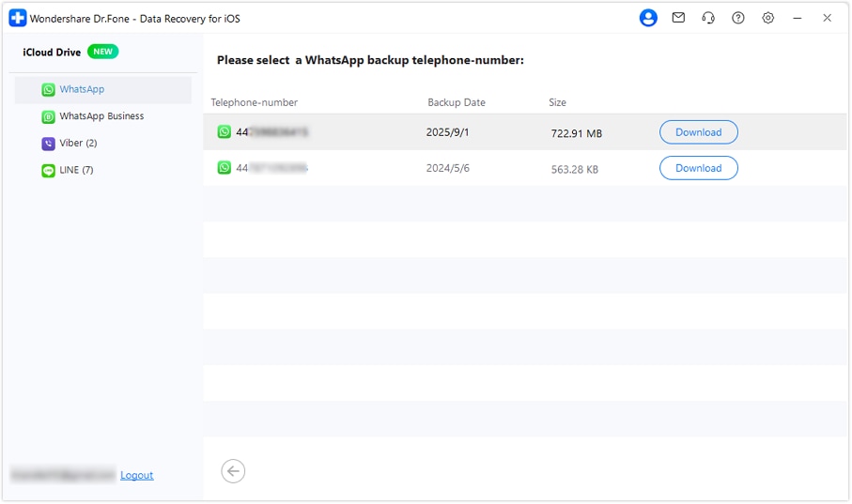Click the Backup Date column header
This screenshot has height=504, width=852.
pos(457,102)
